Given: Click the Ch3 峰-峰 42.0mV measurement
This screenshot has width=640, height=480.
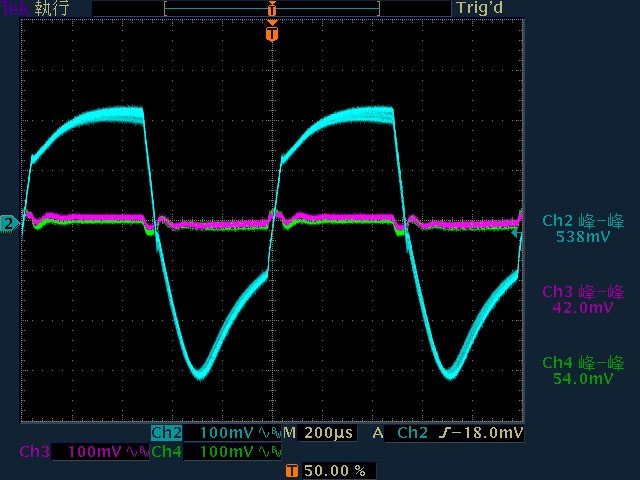Looking at the screenshot, I should tap(583, 300).
